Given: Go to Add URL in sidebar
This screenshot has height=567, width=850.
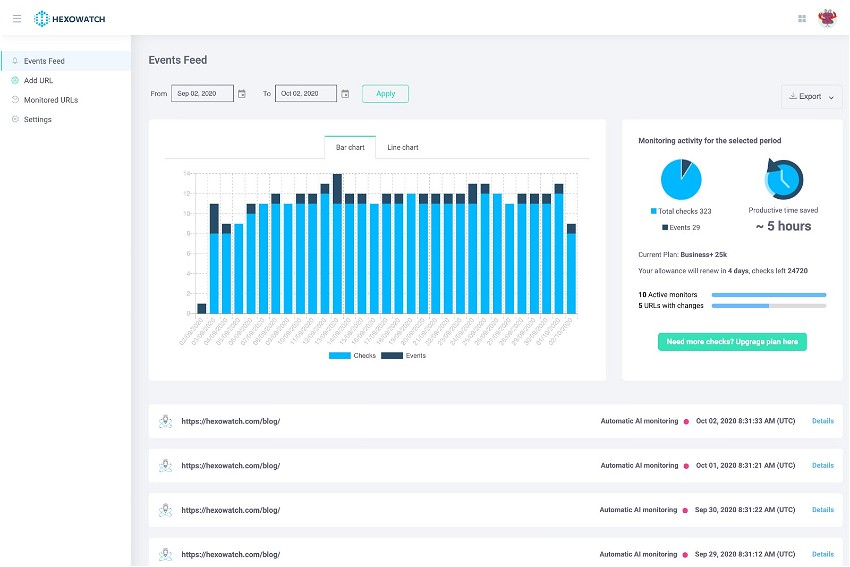Looking at the screenshot, I should (37, 80).
